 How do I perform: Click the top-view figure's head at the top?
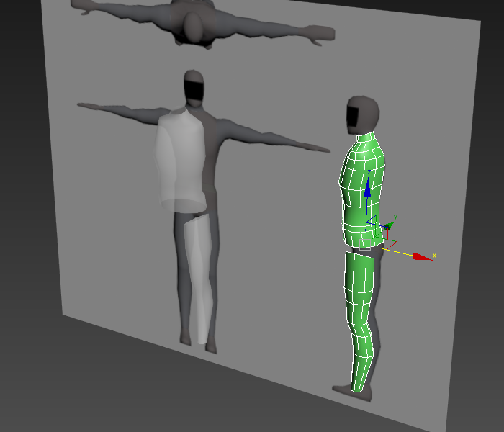click(193, 27)
